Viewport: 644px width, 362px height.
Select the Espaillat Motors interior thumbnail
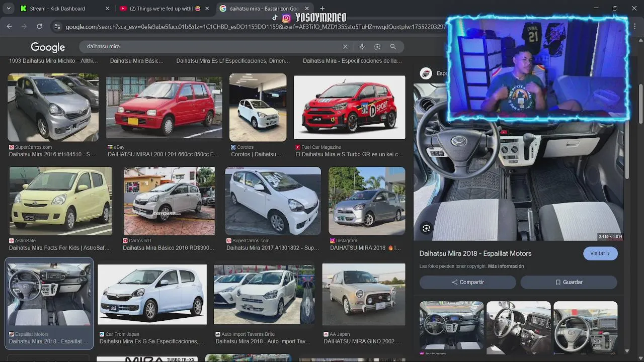tap(49, 295)
